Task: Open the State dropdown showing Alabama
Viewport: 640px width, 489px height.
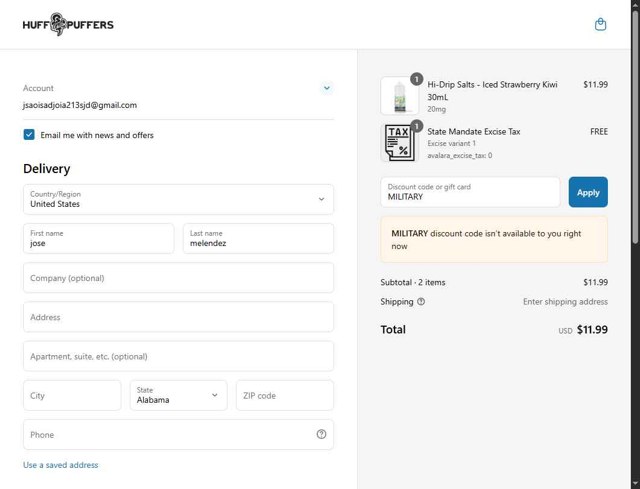Action: point(177,395)
